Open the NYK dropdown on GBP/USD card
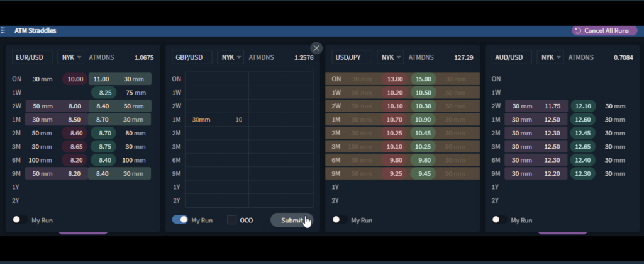The width and height of the screenshot is (644, 264). tap(230, 57)
